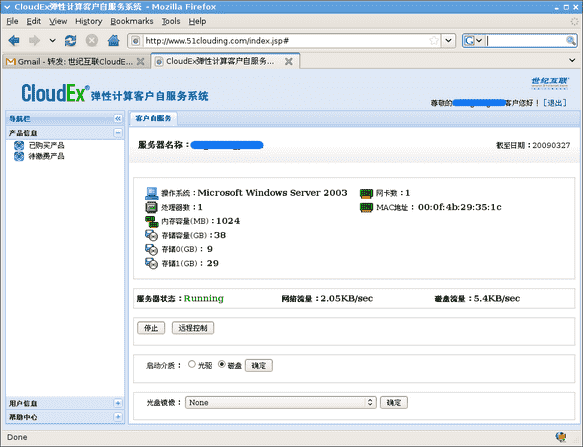Go back with the Back arrow
This screenshot has height=447, width=583.
tap(14, 40)
